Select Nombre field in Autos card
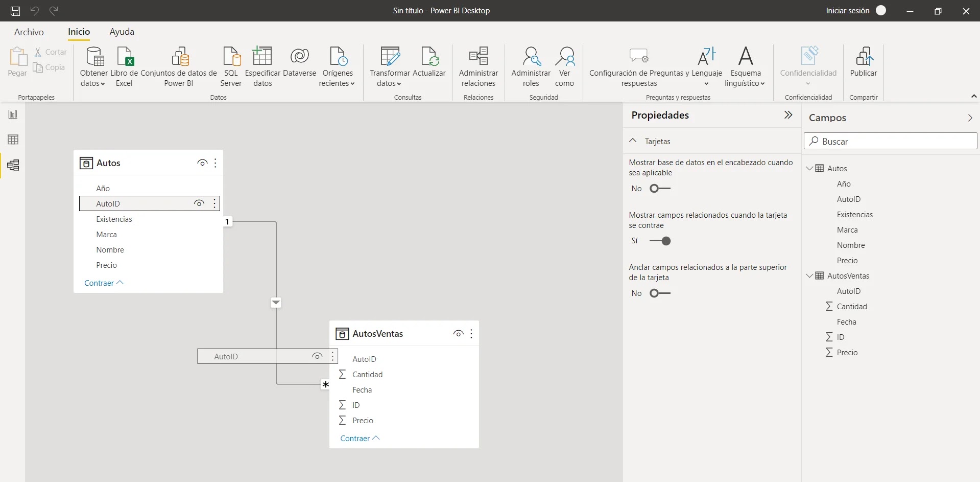 pyautogui.click(x=149, y=250)
